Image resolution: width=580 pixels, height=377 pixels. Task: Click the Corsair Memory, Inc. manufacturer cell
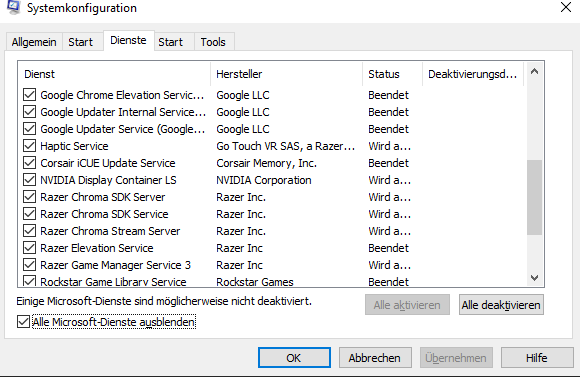point(266,163)
